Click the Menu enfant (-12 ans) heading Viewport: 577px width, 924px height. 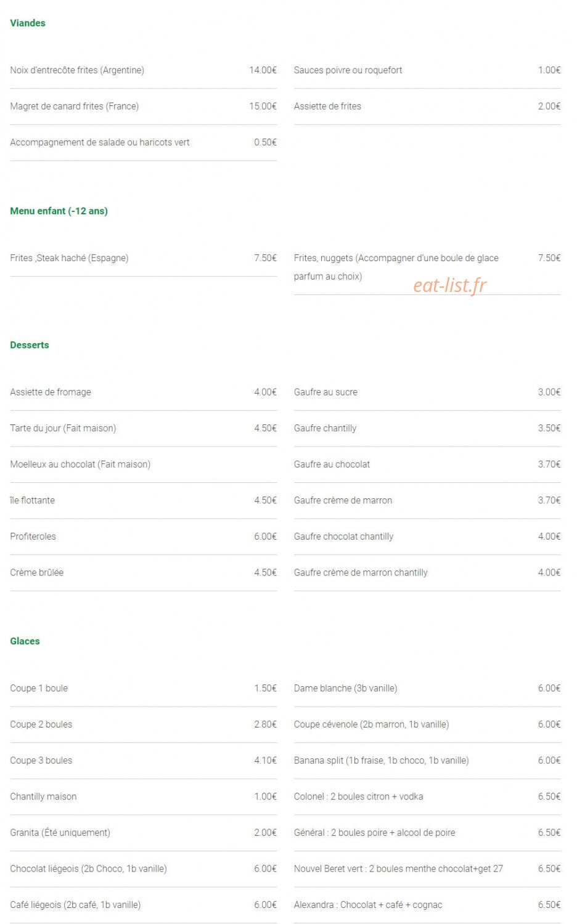(59, 211)
